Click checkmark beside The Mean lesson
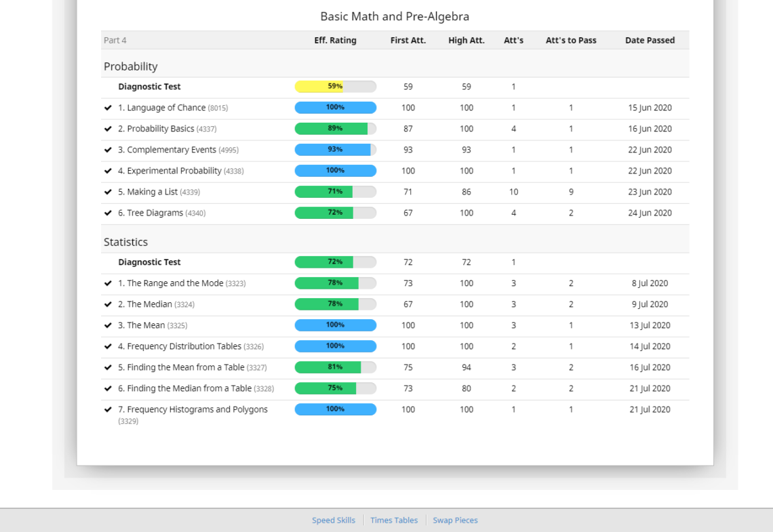The image size is (773, 532). (x=108, y=325)
